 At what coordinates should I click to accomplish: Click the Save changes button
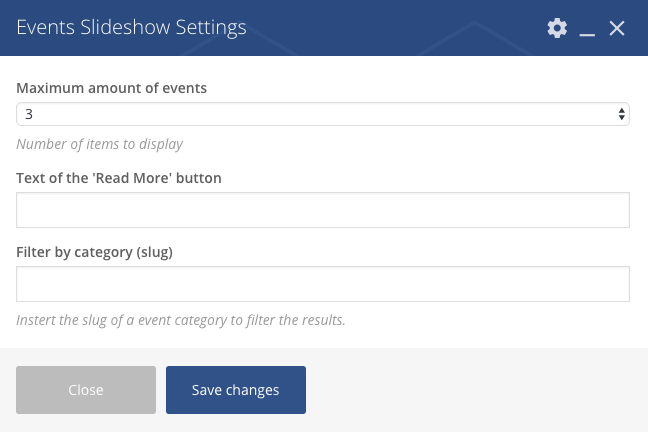[x=236, y=390]
